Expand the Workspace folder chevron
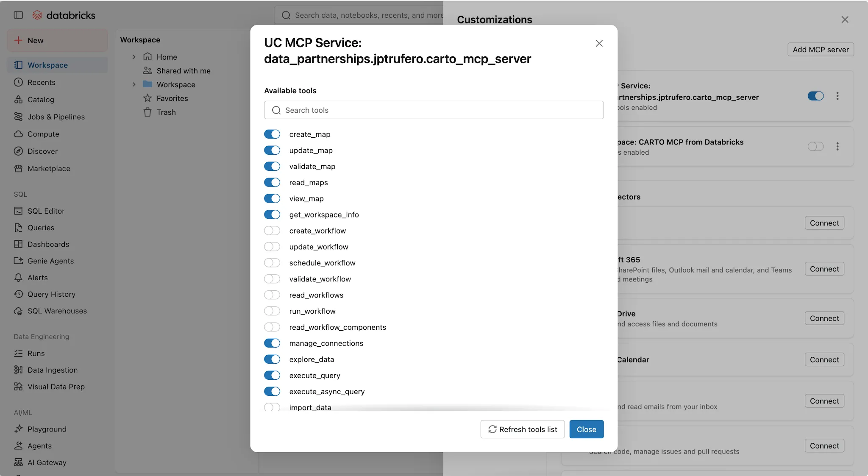This screenshot has width=868, height=476. [134, 84]
